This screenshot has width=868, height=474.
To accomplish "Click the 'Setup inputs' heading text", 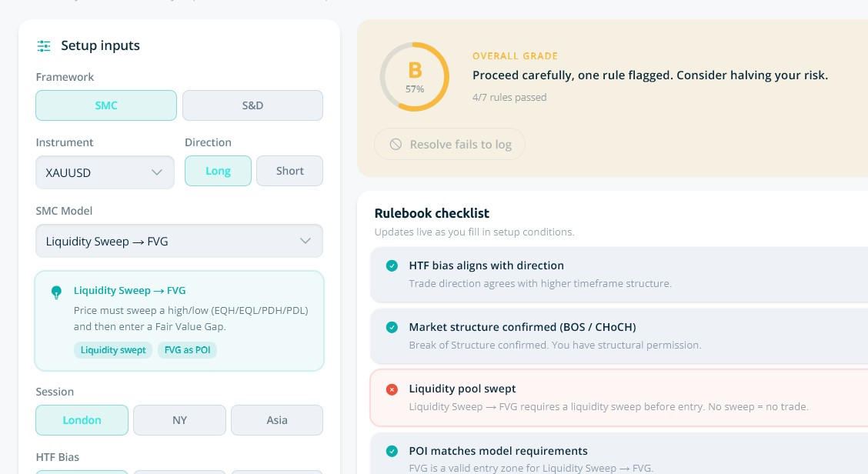I will [x=100, y=45].
